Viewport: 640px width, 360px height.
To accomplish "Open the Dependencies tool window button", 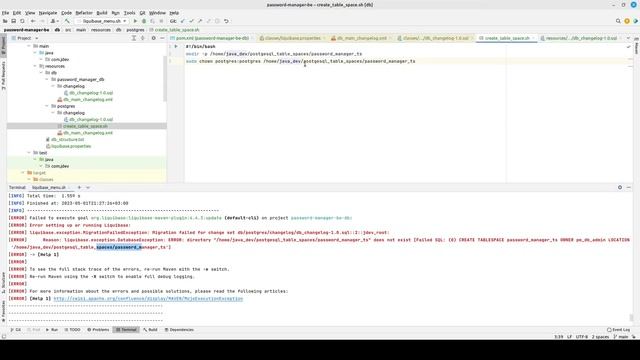I will coord(179,329).
